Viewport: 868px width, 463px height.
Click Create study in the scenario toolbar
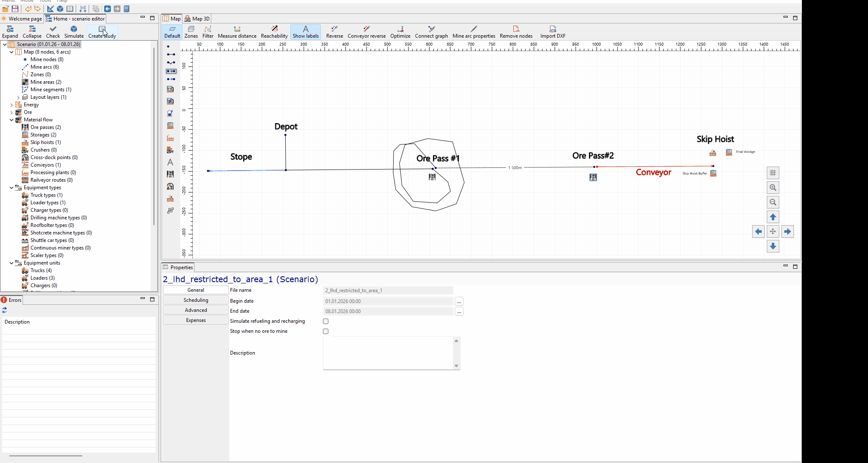pyautogui.click(x=102, y=32)
